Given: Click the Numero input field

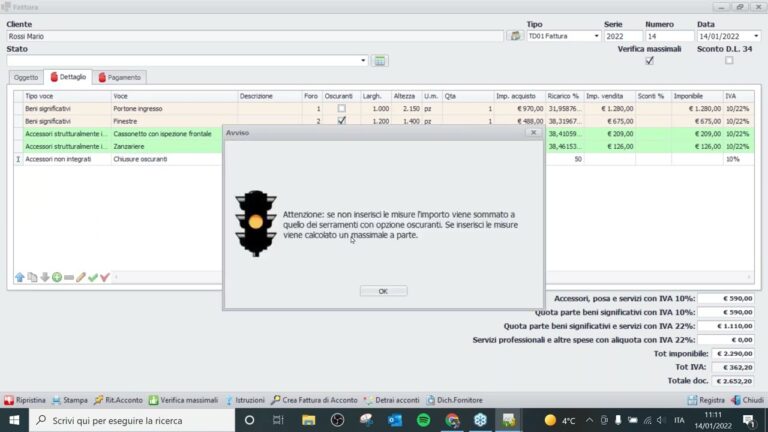Looking at the screenshot, I should (669, 36).
